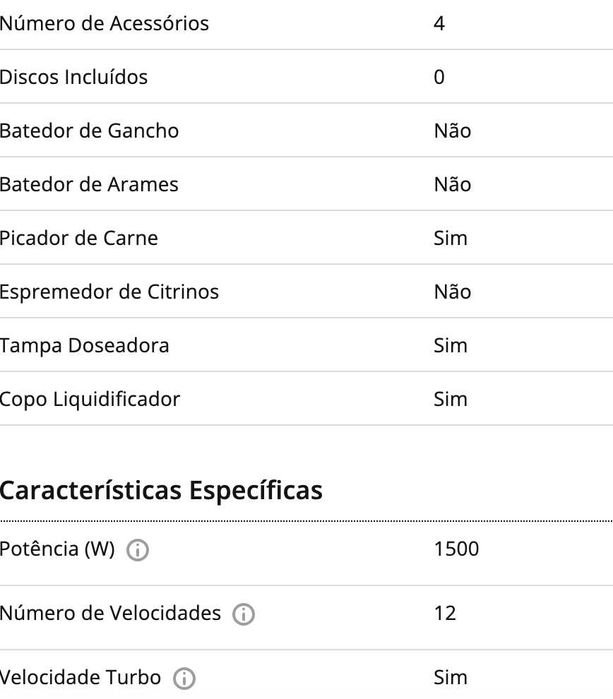Click the Copo Liquidificador label
This screenshot has height=699, width=613.
pos(90,399)
